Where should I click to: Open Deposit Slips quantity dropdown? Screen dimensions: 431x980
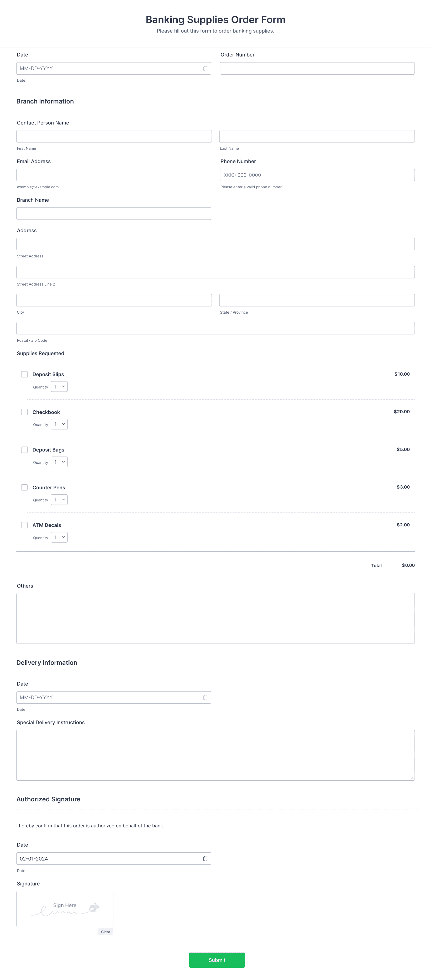(x=59, y=387)
